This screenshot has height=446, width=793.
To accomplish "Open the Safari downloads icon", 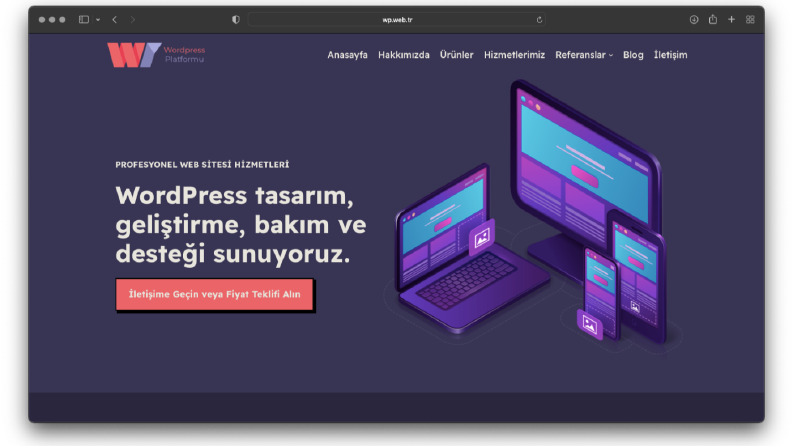I will [x=694, y=20].
